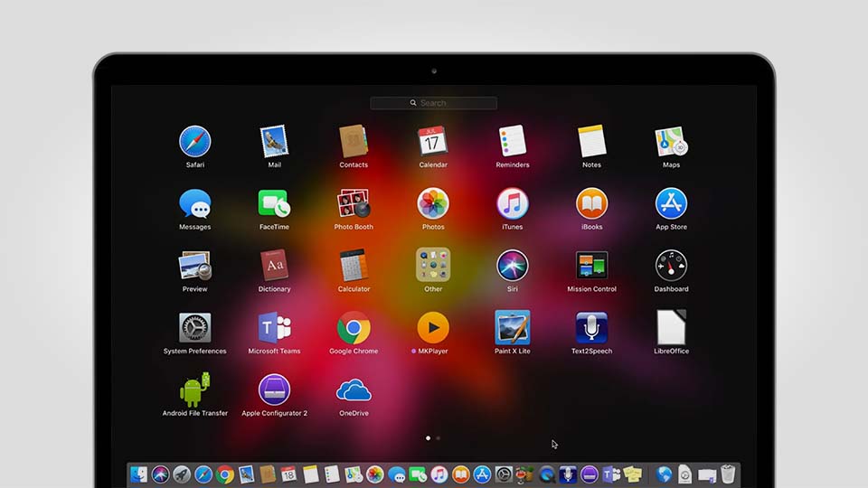This screenshot has height=488, width=868.
Task: Open the Notes app in Launchpad grid
Action: tap(591, 141)
